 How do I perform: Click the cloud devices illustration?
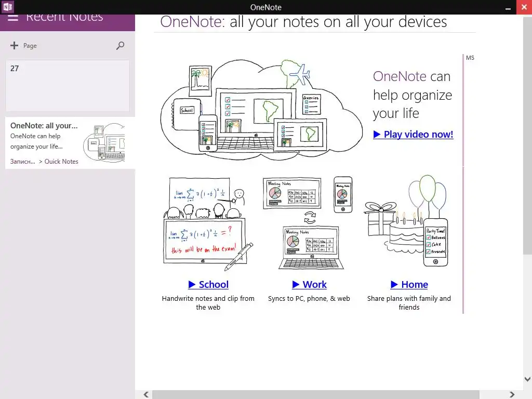261,109
